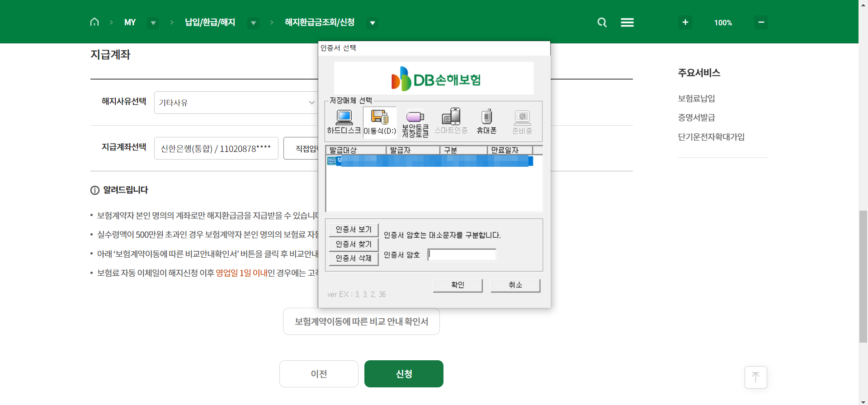Image resolution: width=868 pixels, height=405 pixels.
Task: Cancel the certificate dialog with 취소
Action: (515, 285)
